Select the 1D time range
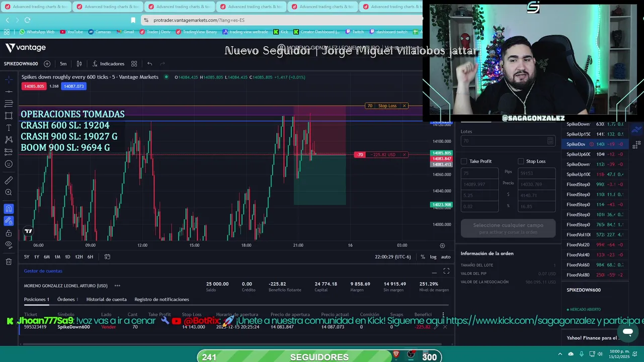 coord(67,257)
